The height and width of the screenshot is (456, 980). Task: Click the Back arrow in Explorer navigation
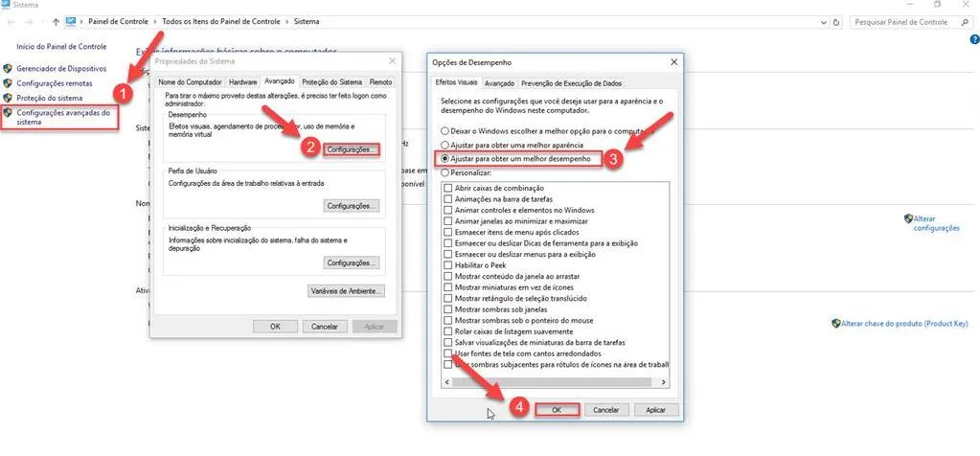click(x=11, y=22)
